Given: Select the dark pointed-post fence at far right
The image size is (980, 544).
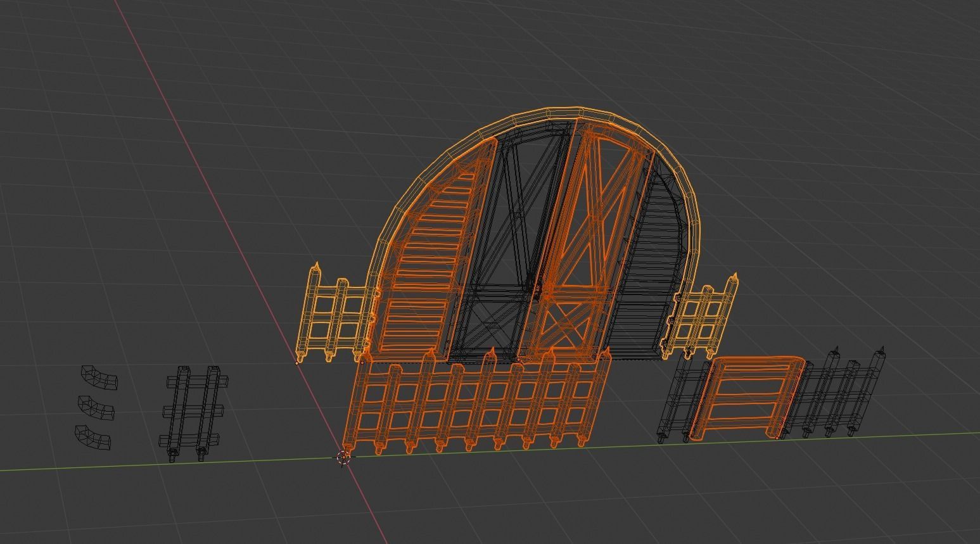Looking at the screenshot, I should tap(834, 394).
